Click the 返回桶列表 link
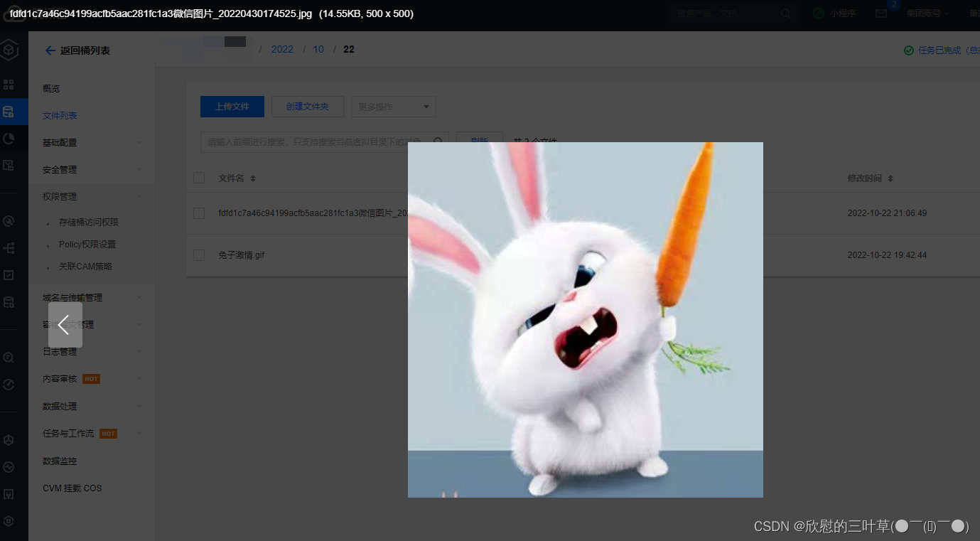The height and width of the screenshot is (541, 980). [85, 50]
